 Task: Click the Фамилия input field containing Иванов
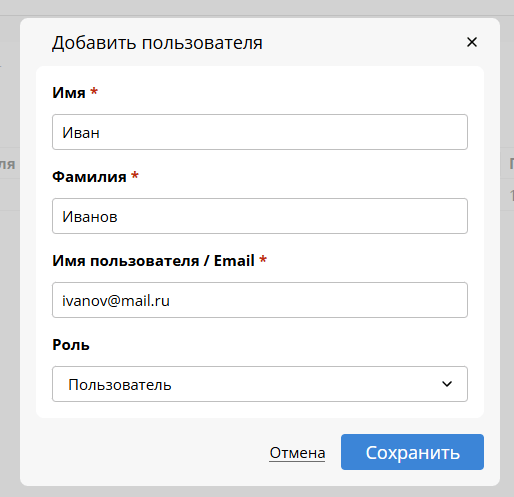(x=260, y=216)
